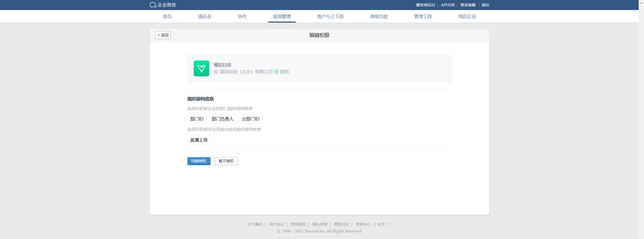Log out via the 退出 link

click(485, 5)
